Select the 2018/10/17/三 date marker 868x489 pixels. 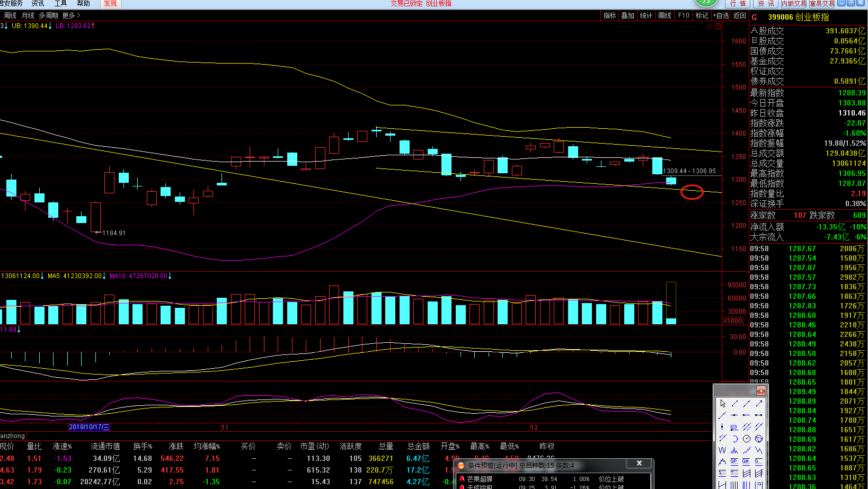pyautogui.click(x=89, y=427)
